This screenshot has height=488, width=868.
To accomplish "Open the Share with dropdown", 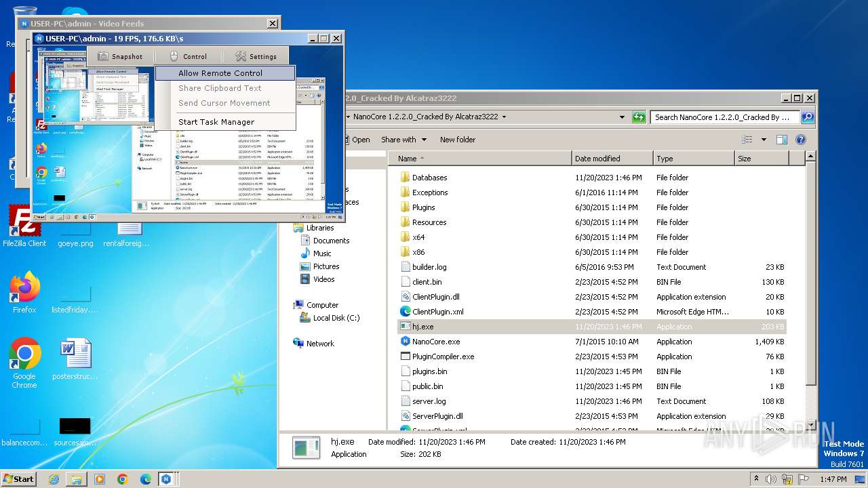I will [x=403, y=140].
